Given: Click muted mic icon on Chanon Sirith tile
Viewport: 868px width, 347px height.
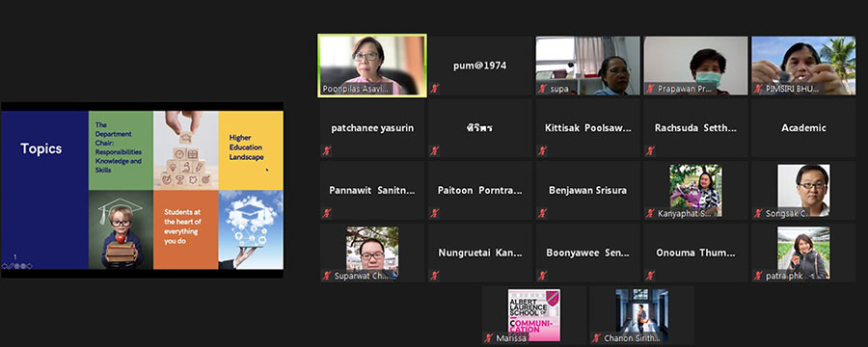Looking at the screenshot, I should tap(596, 338).
